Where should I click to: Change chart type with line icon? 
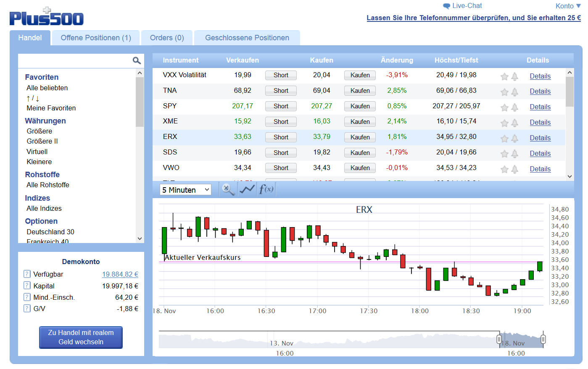click(247, 189)
